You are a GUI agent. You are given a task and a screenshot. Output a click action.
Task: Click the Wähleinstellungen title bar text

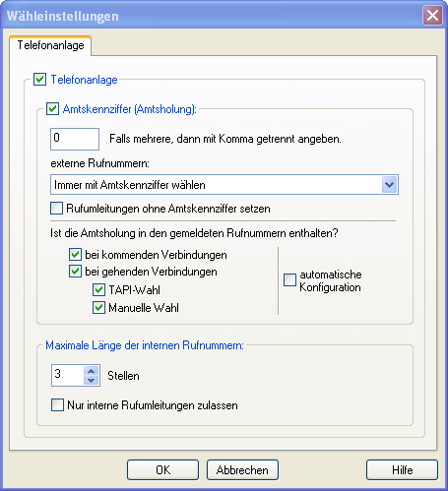tap(63, 16)
